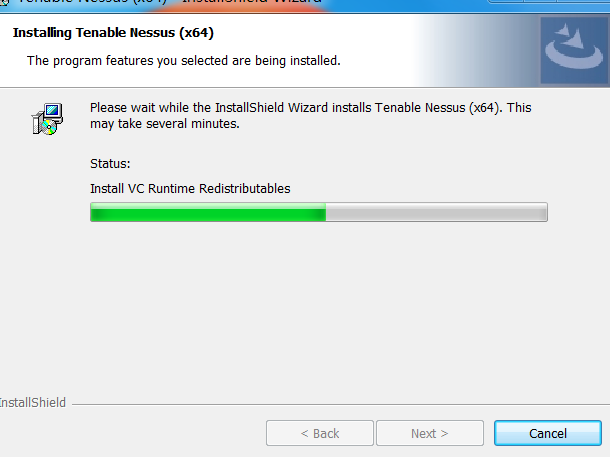Click the disabled Next button
Screen dimensions: 610x457
[x=429, y=433]
